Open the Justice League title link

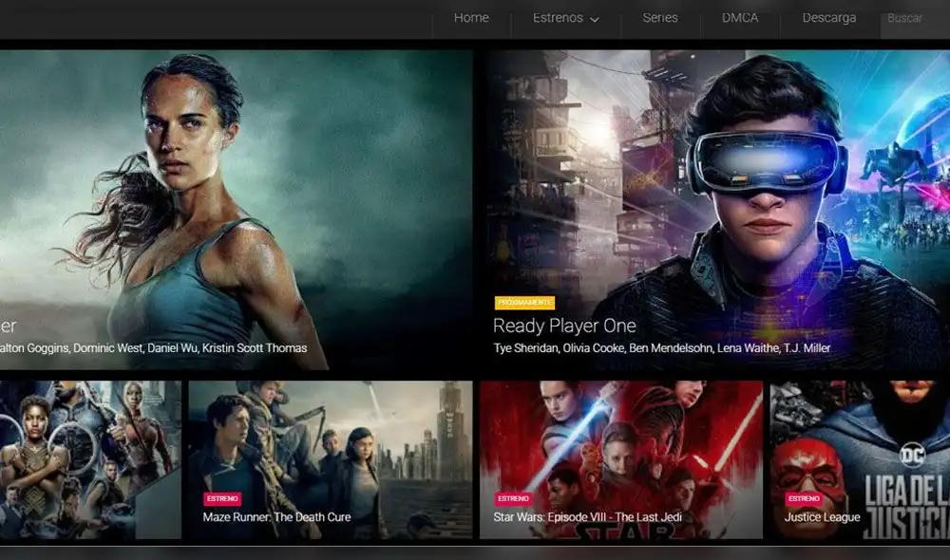pos(822,517)
